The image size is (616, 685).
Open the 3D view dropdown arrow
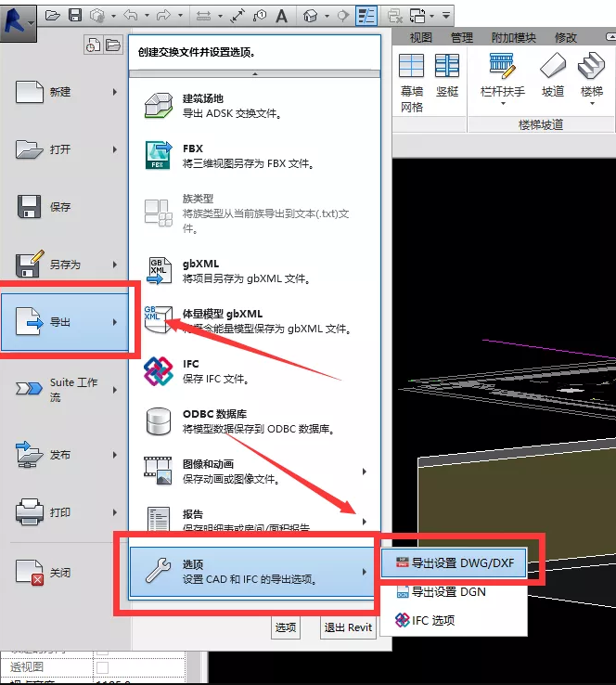point(327,16)
